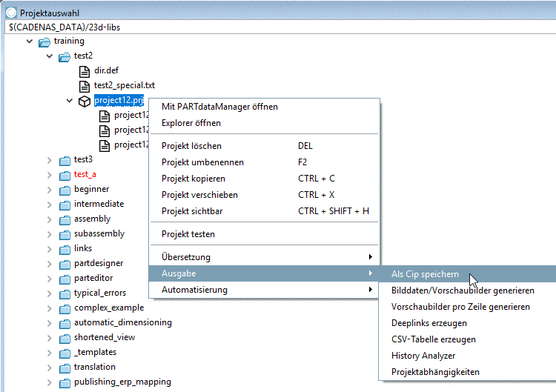Choose CSV-Tabelle erzeugen
This screenshot has width=556, height=392.
(x=468, y=339)
